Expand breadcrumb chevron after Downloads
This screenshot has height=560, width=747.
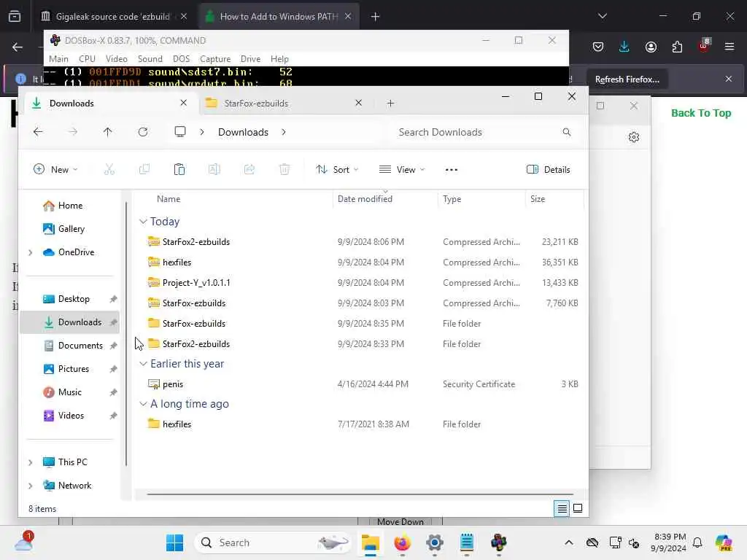(x=284, y=132)
